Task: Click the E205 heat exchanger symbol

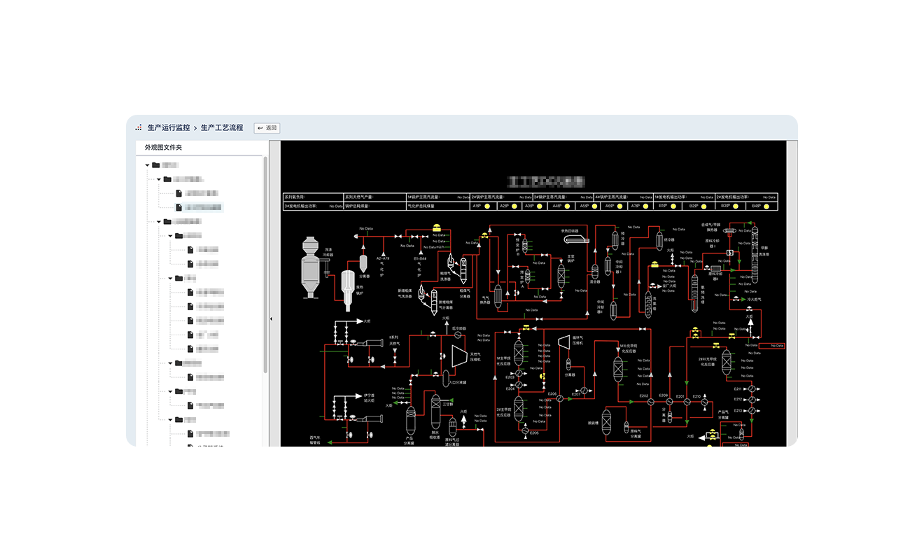Action: [x=525, y=432]
